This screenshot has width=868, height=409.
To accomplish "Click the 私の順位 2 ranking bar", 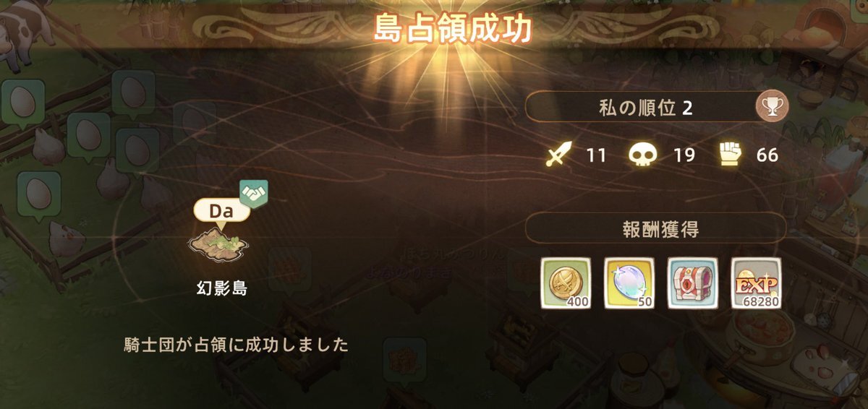I will (657, 108).
